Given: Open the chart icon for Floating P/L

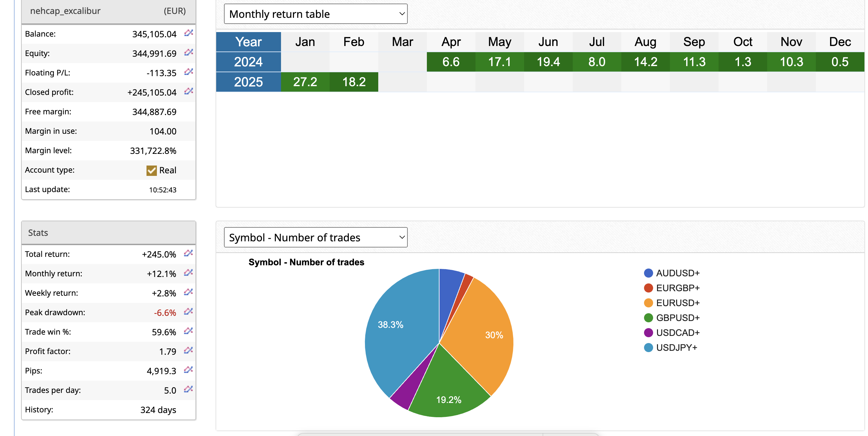Looking at the screenshot, I should (188, 72).
